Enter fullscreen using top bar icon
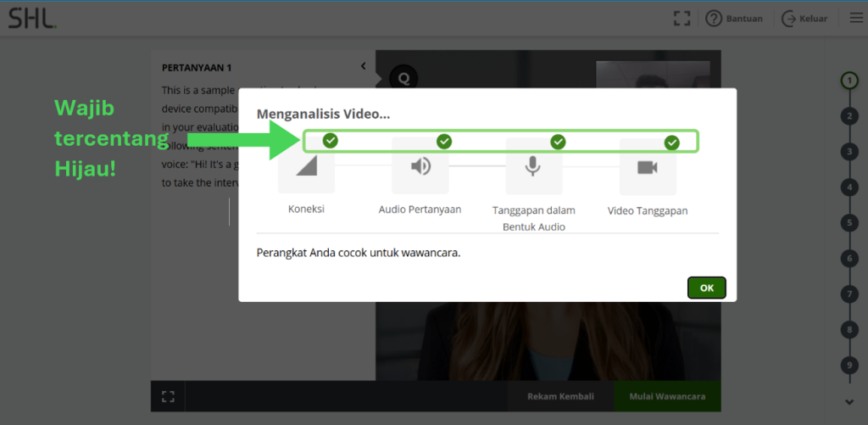 tap(681, 18)
